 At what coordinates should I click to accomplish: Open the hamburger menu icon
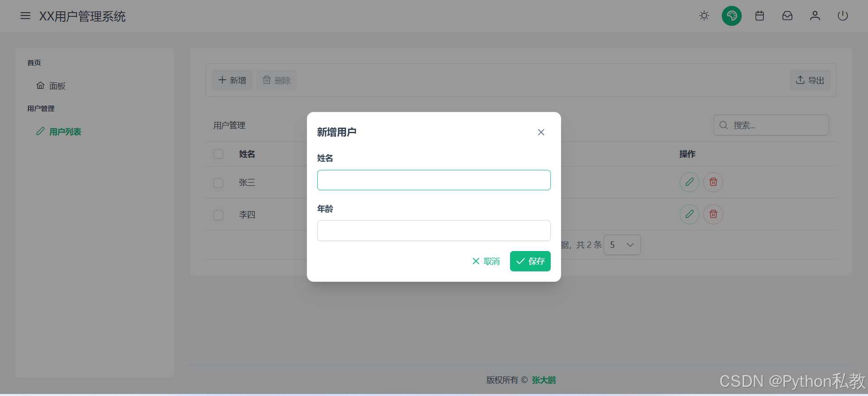25,16
